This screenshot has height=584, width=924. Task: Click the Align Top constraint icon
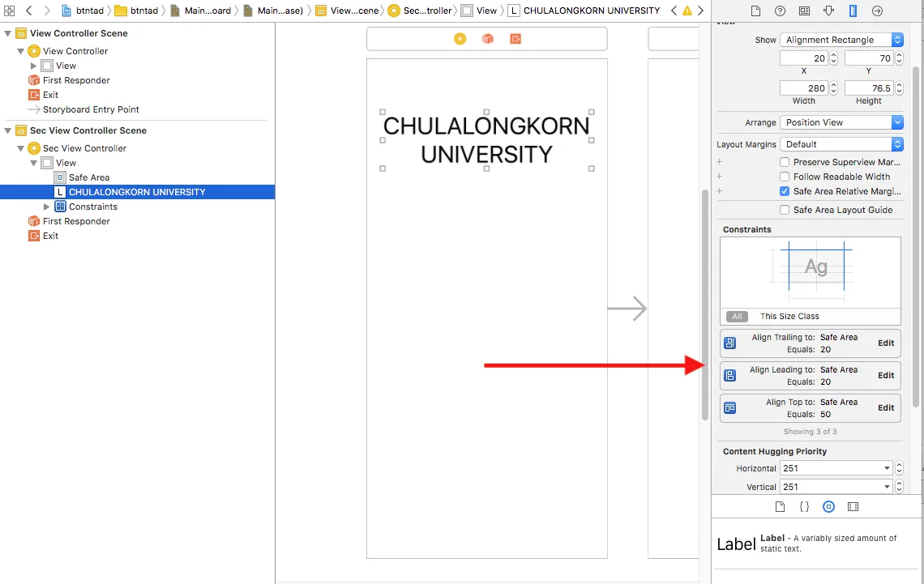(730, 408)
